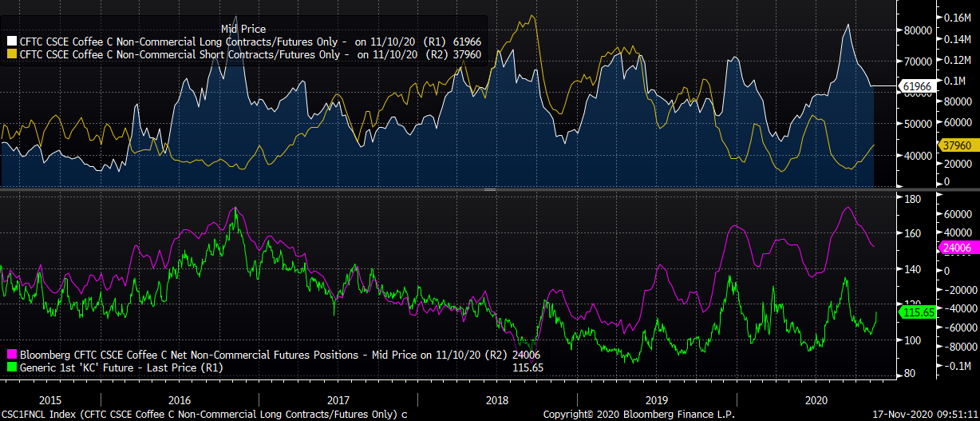Viewport: 980px width, 421px height.
Task: Click the 140 tick on lower price axis
Action: coord(912,269)
